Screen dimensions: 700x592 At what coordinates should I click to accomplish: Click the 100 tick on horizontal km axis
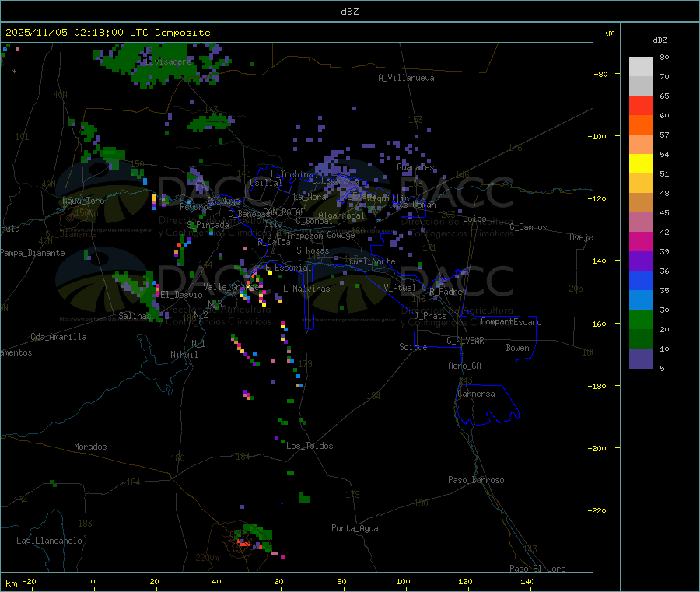(403, 581)
